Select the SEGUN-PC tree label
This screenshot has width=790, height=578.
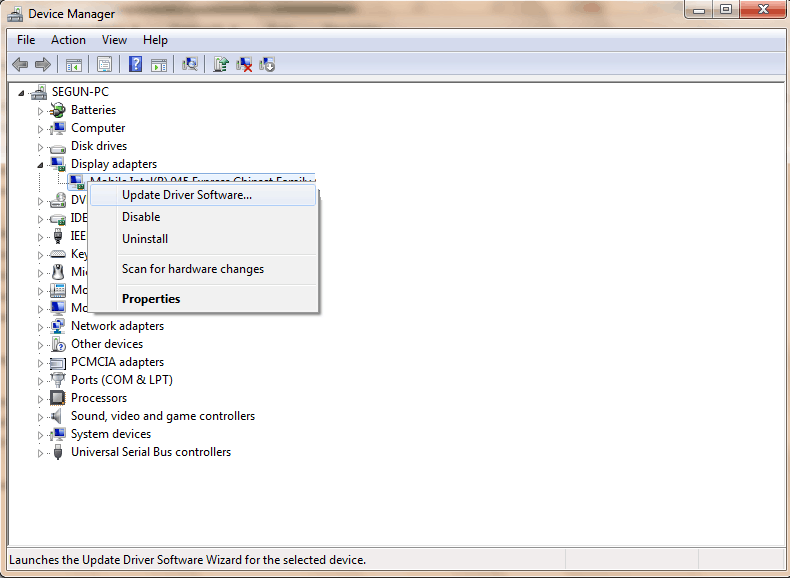(x=80, y=92)
